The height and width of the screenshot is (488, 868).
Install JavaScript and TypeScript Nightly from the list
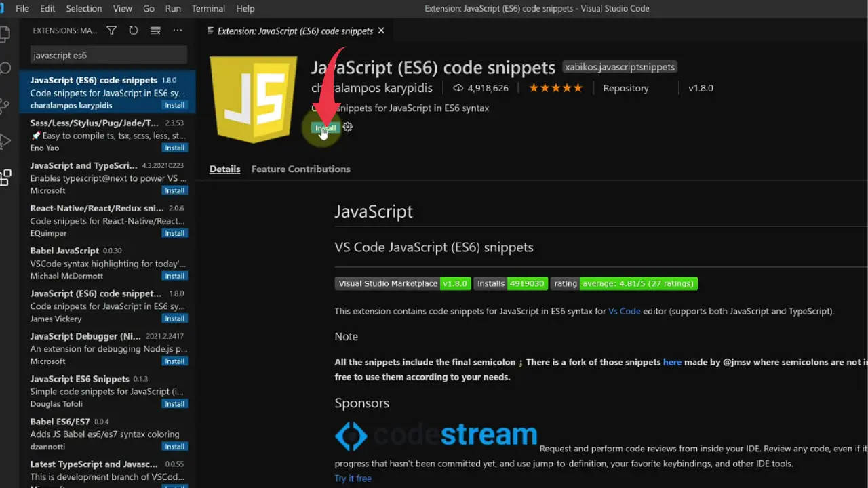tap(174, 190)
